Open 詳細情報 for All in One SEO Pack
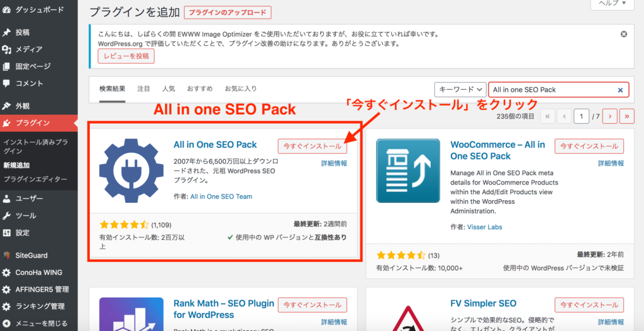 (x=334, y=163)
